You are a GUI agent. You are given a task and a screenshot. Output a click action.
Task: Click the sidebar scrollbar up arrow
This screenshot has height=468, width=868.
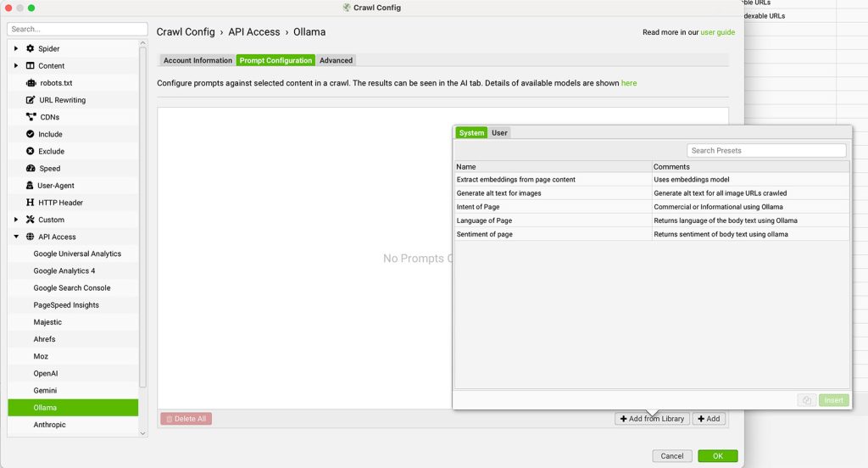point(142,43)
